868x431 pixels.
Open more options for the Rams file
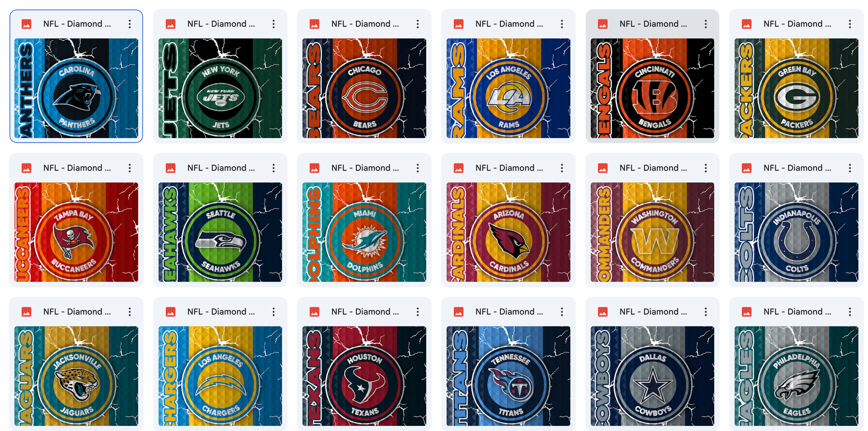click(562, 24)
